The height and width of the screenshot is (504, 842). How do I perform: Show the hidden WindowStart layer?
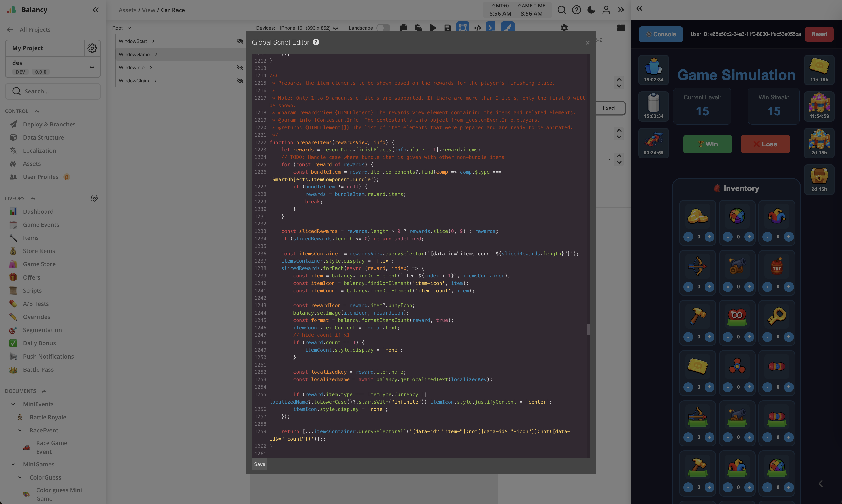[240, 41]
